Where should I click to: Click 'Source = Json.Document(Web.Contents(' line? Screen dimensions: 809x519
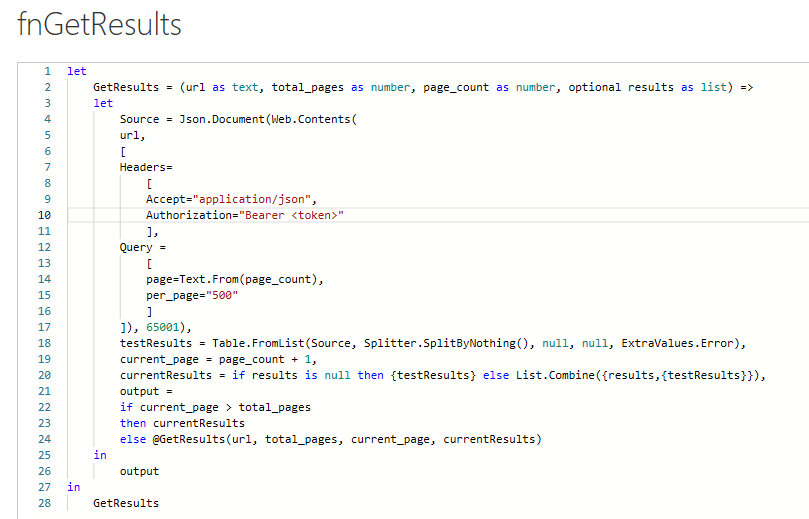pos(238,119)
